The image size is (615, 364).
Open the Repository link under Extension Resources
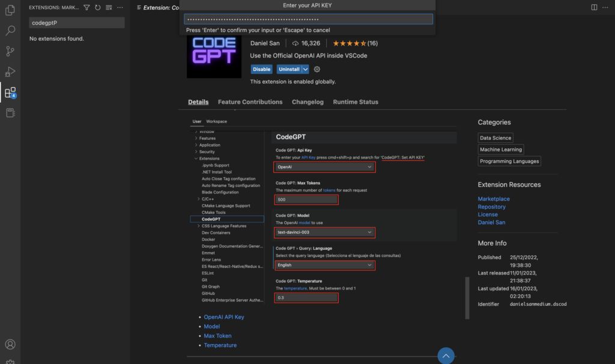pos(493,207)
